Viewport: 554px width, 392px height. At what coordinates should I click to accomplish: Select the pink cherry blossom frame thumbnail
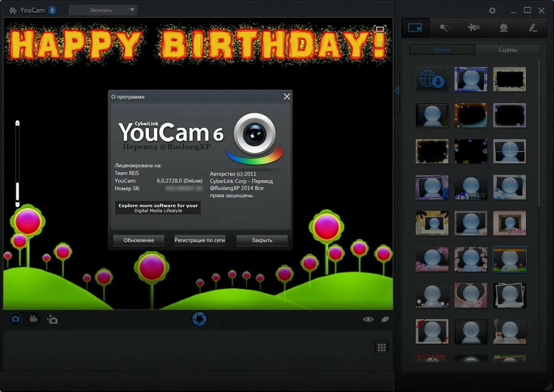pos(432,259)
